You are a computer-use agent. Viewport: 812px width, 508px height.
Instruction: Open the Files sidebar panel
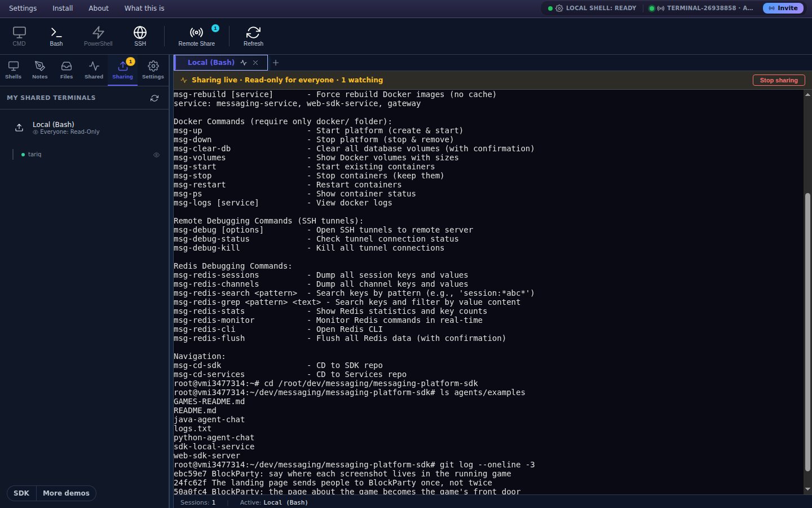(67, 70)
